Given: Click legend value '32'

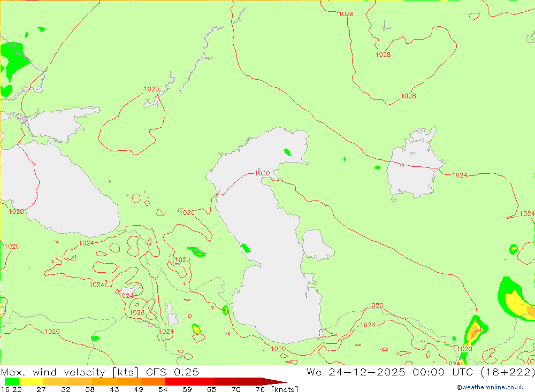Looking at the screenshot, I should [x=65, y=389].
